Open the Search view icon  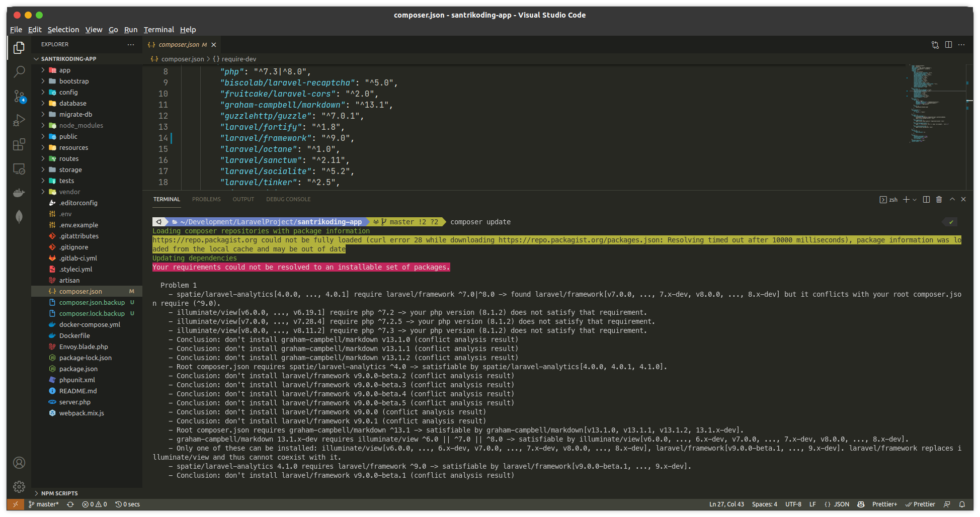19,72
